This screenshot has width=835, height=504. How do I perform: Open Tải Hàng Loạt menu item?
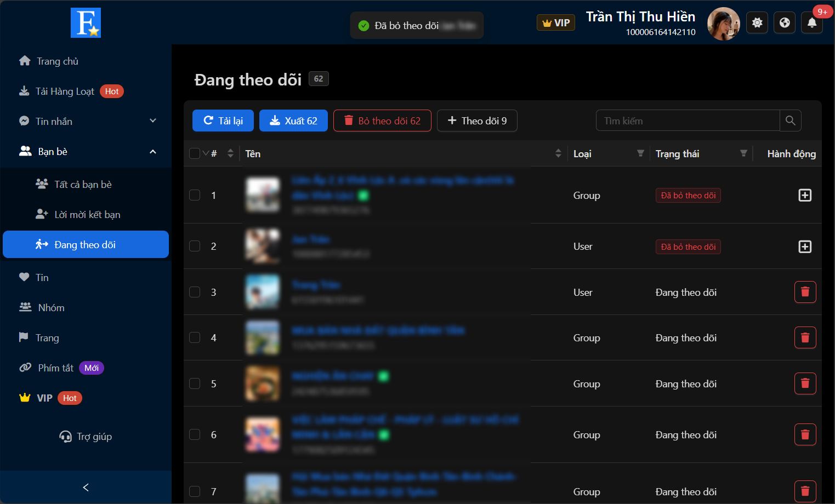click(86, 91)
